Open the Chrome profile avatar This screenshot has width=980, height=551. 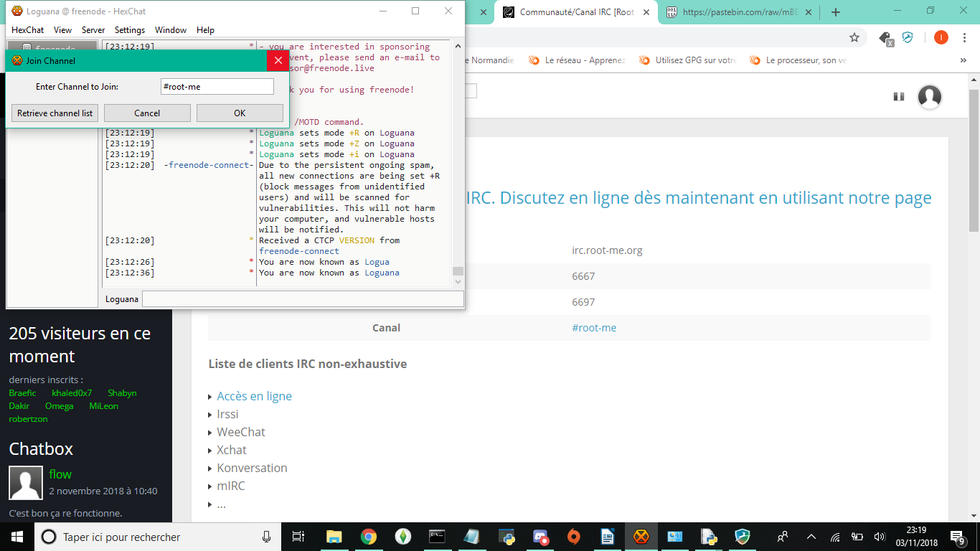(941, 37)
